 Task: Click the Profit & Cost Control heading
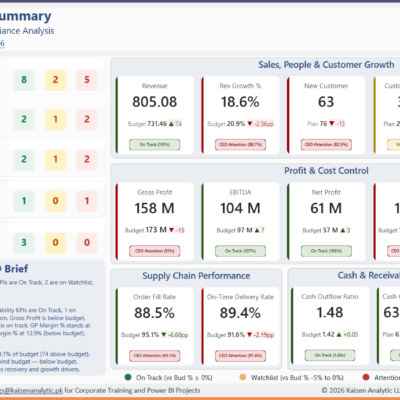326,171
